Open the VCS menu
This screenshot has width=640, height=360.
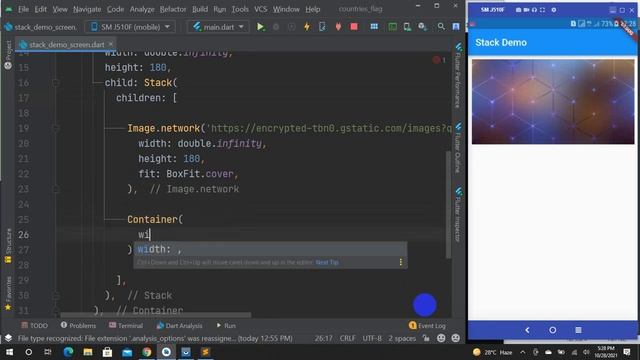point(260,9)
